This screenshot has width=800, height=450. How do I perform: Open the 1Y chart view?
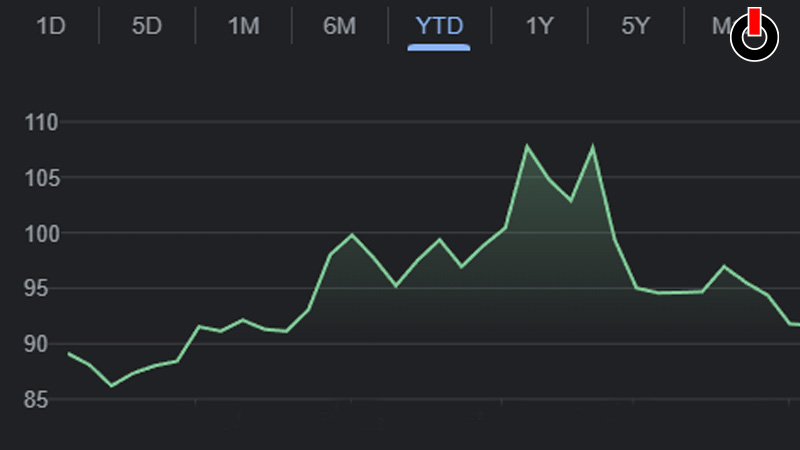click(540, 26)
